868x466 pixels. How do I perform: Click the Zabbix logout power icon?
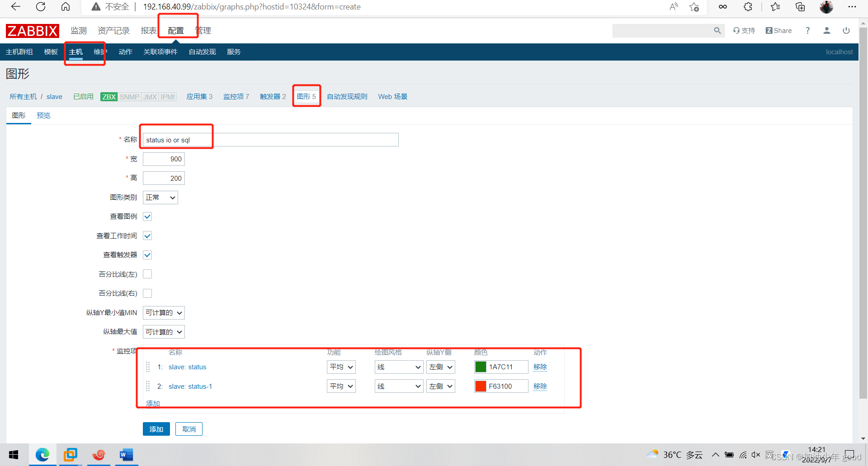[x=846, y=31]
